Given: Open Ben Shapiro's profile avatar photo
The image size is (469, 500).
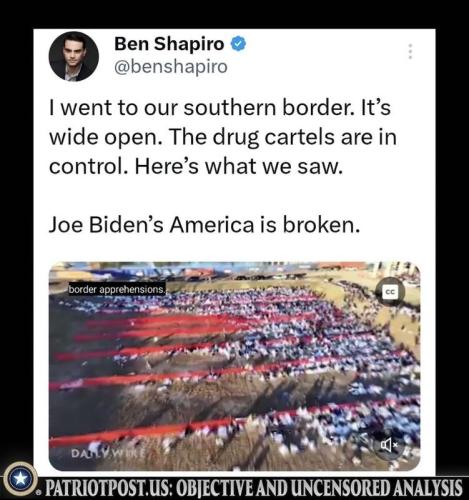Looking at the screenshot, I should click(x=74, y=56).
